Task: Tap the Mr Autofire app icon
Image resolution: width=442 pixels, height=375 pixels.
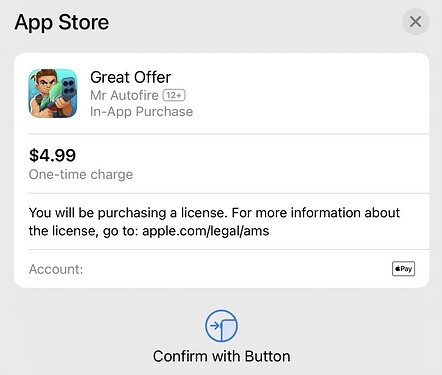Action: coord(53,93)
